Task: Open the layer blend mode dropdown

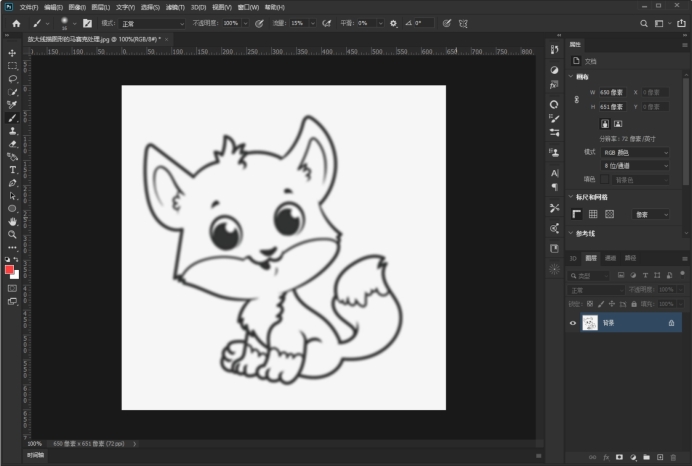Action: 596,290
